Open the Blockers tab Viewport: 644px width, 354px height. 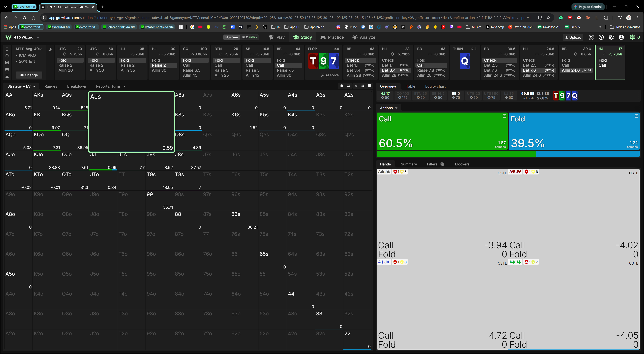tap(462, 164)
